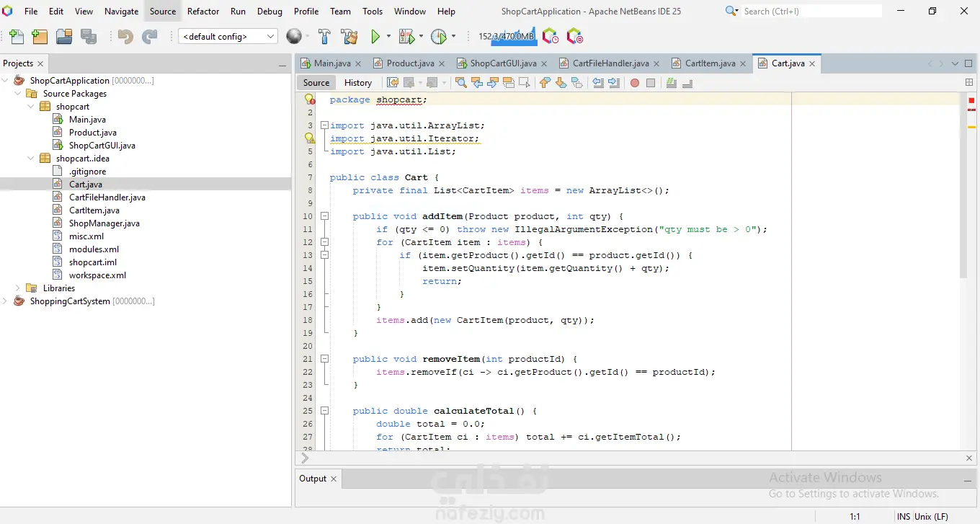980x524 pixels.
Task: Fold the addItem method at line 10
Action: [324, 216]
